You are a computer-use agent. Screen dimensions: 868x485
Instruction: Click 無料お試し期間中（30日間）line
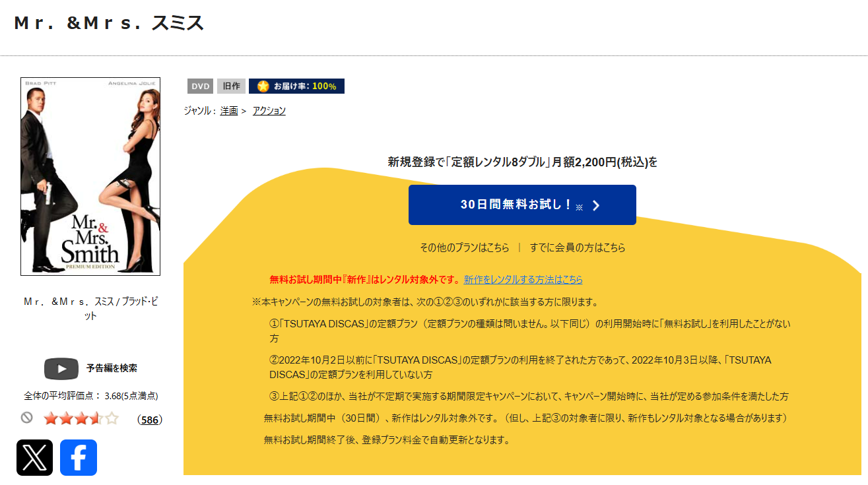525,418
